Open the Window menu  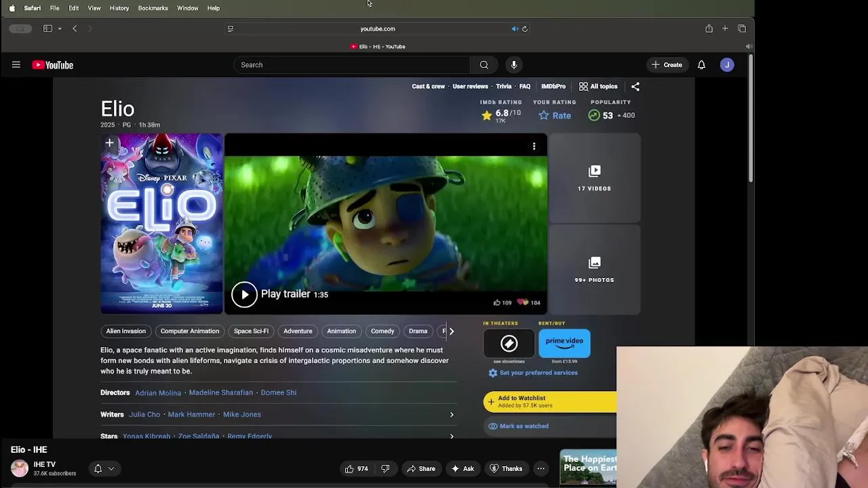[x=188, y=8]
